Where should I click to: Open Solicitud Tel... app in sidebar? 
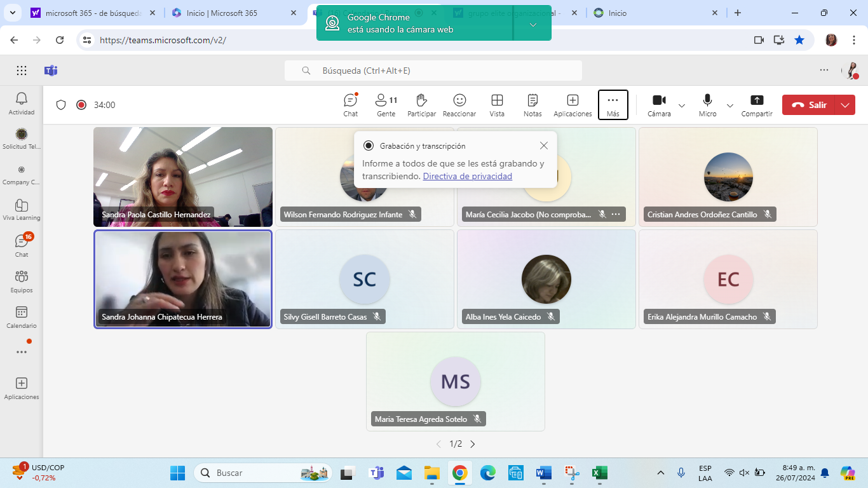[x=22, y=139]
